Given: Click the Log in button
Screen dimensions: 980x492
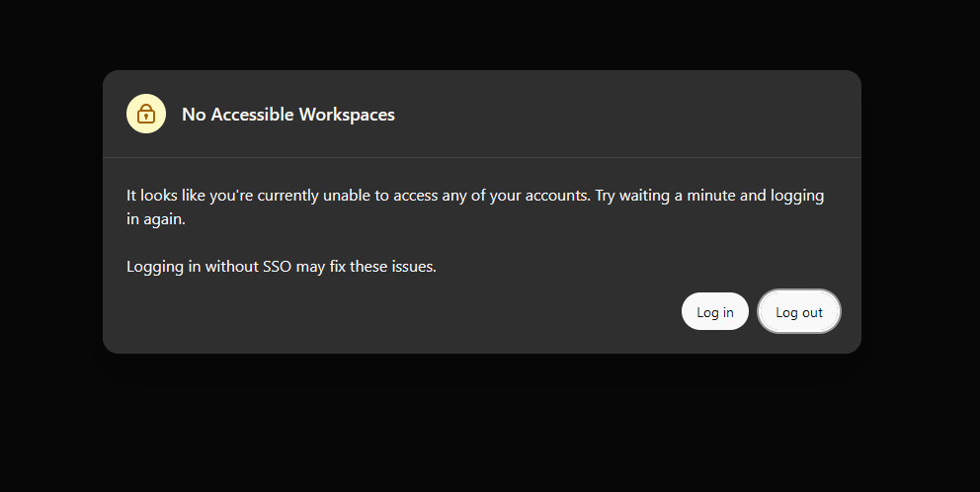Looking at the screenshot, I should [715, 311].
